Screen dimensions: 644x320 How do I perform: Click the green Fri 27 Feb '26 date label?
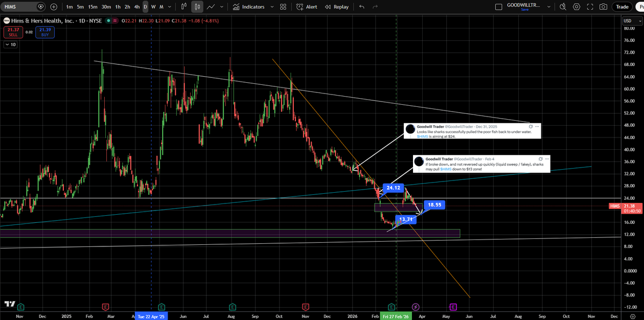pyautogui.click(x=396, y=317)
